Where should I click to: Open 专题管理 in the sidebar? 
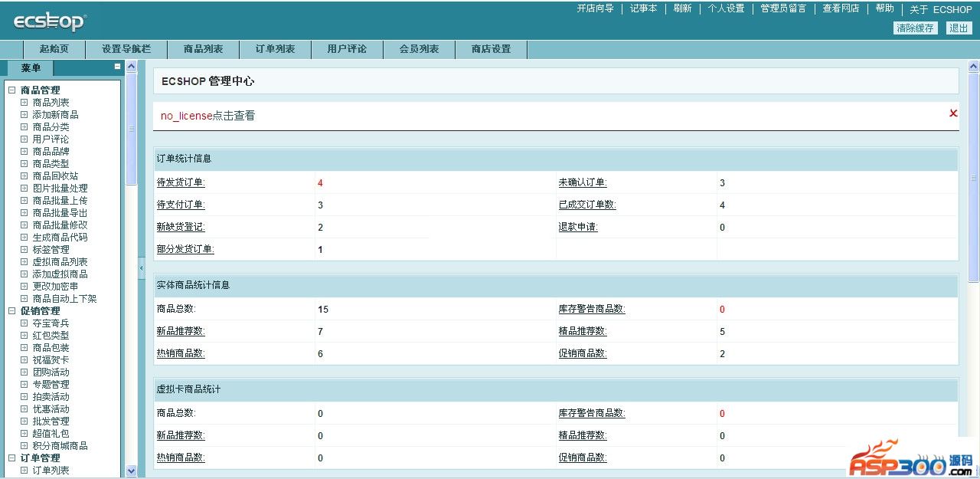pos(51,385)
